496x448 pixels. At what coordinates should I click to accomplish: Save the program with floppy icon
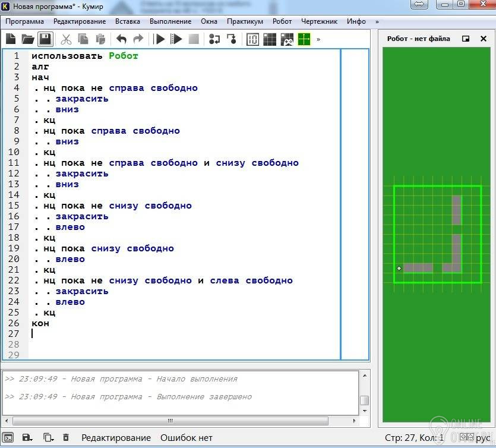(x=45, y=39)
